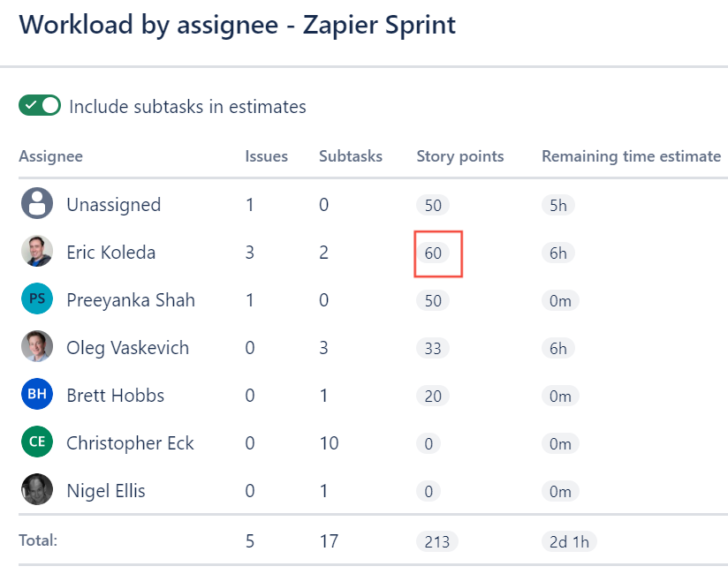Click Christopher Eck's subtasks count 10

329,442
